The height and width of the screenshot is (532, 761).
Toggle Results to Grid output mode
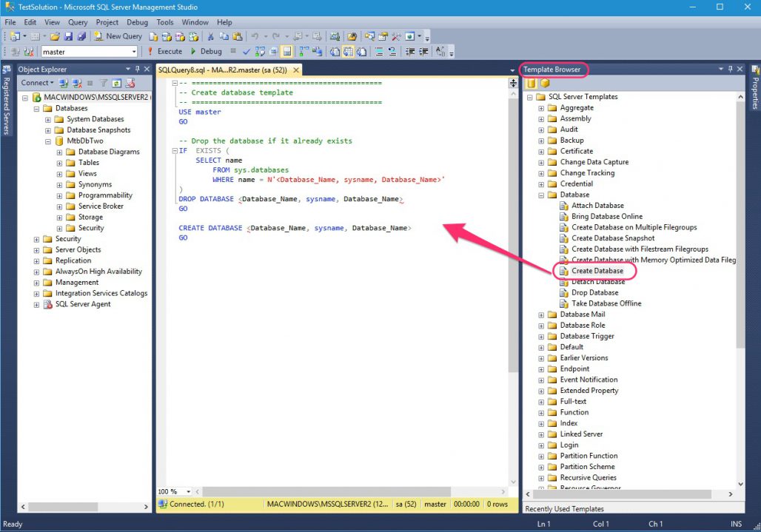pos(349,51)
